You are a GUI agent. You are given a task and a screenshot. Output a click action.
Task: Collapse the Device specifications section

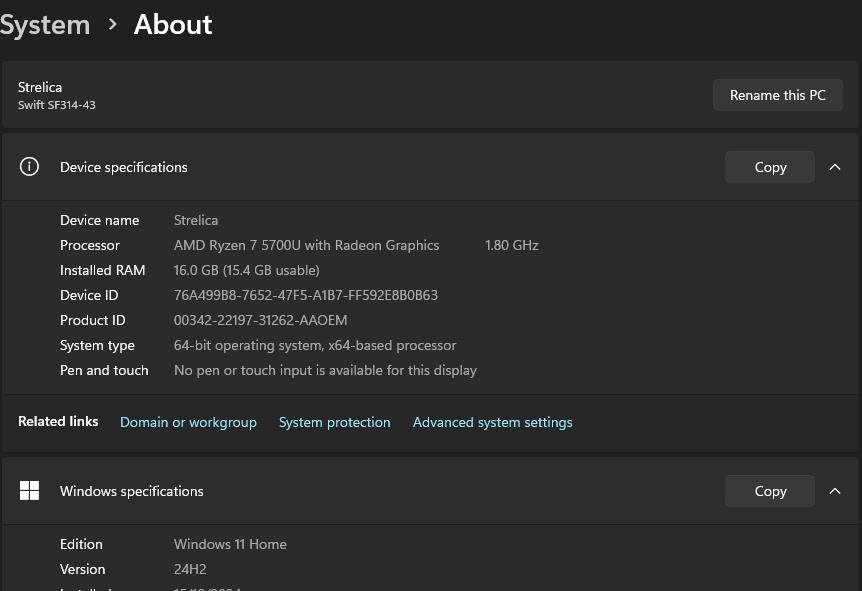[x=835, y=167]
